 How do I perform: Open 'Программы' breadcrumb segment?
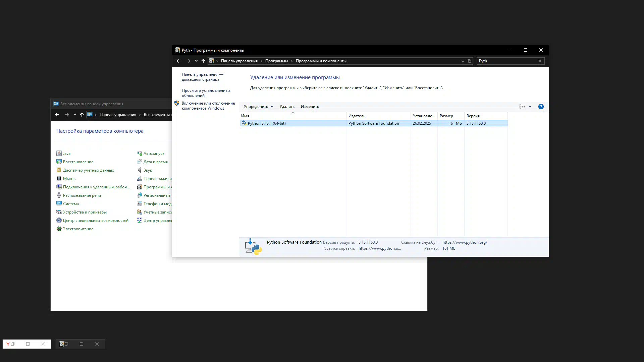click(x=276, y=61)
